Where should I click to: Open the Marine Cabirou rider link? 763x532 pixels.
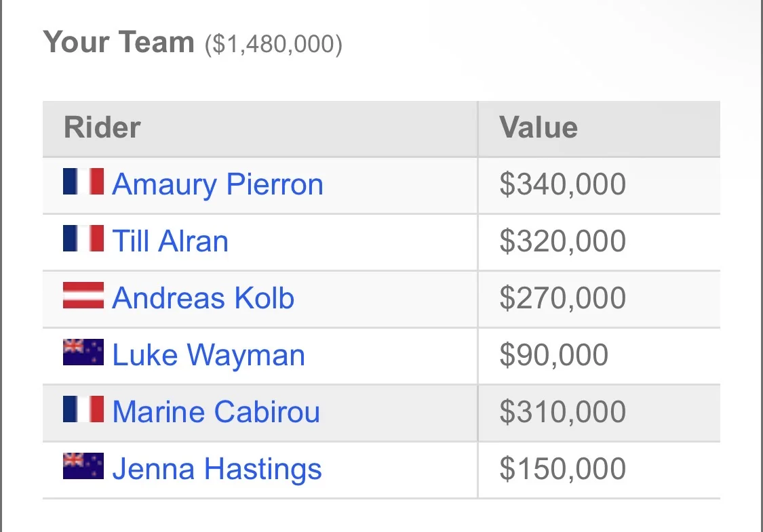[x=216, y=412]
